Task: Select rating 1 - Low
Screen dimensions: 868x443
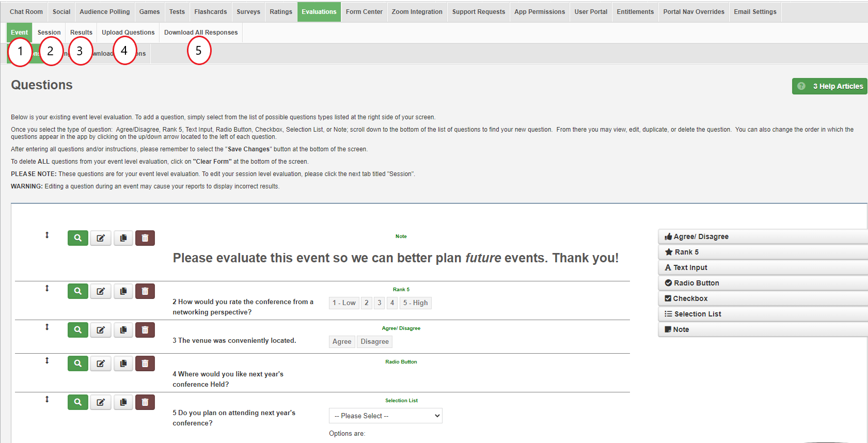Action: [x=344, y=303]
